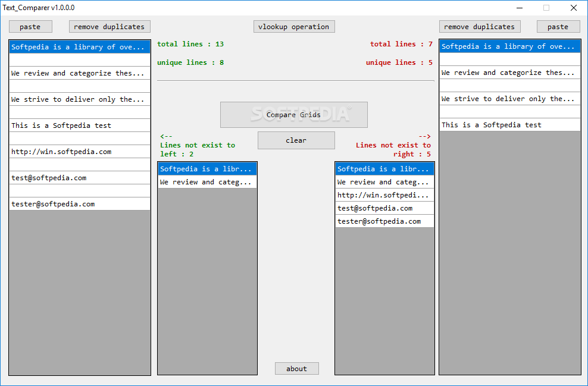
Task: Close the Text_Comparer window
Action: pyautogui.click(x=573, y=8)
